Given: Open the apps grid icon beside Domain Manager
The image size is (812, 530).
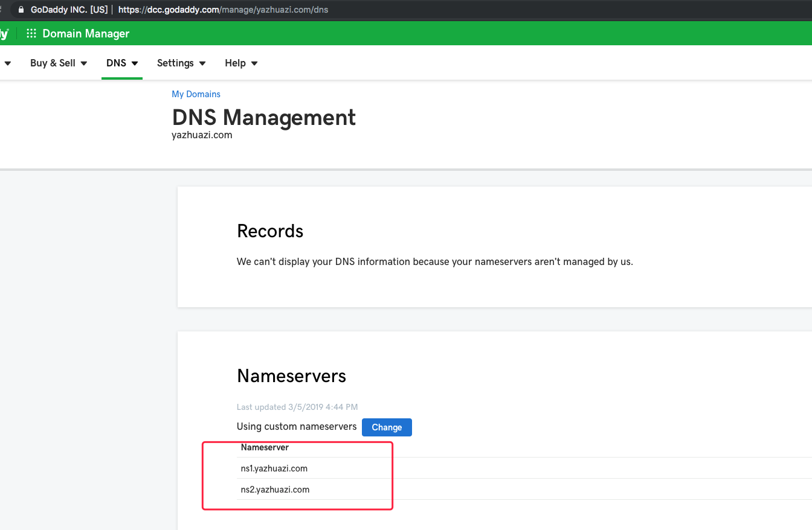Looking at the screenshot, I should click(x=31, y=34).
